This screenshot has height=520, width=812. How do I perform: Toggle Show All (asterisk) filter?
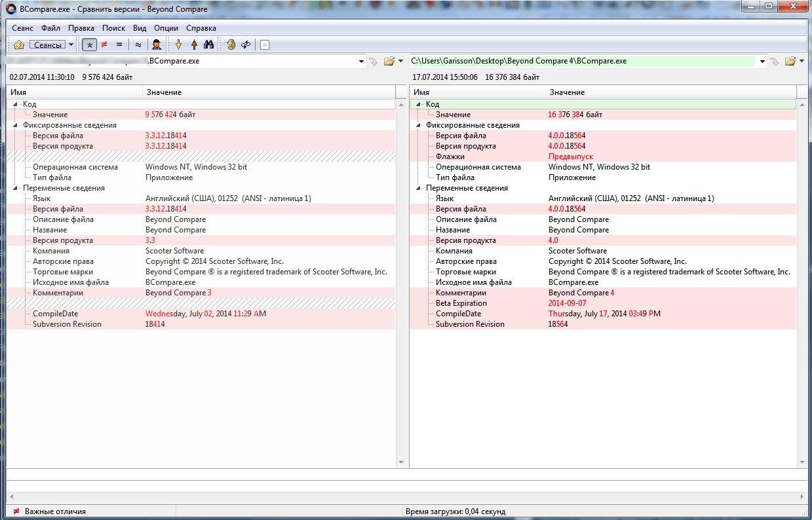89,45
